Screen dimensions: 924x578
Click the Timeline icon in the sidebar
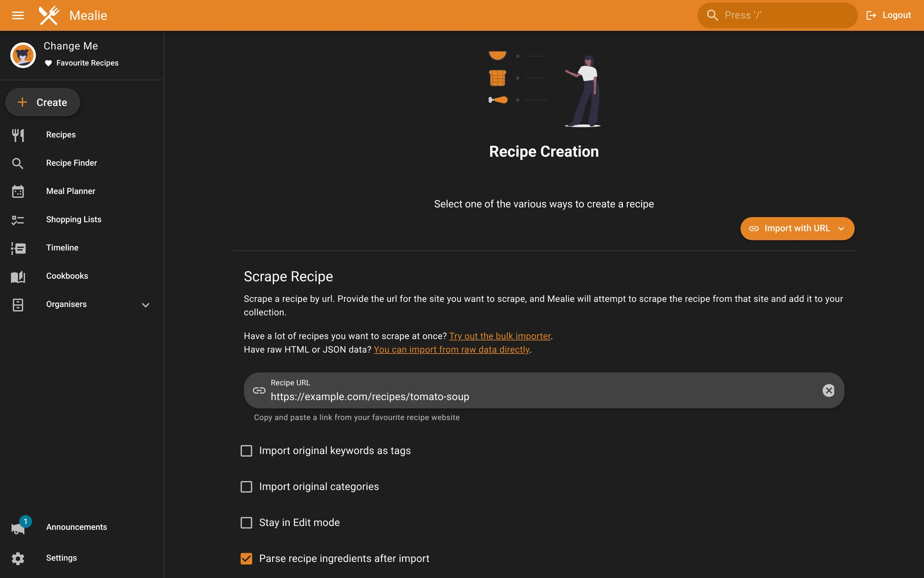[18, 248]
